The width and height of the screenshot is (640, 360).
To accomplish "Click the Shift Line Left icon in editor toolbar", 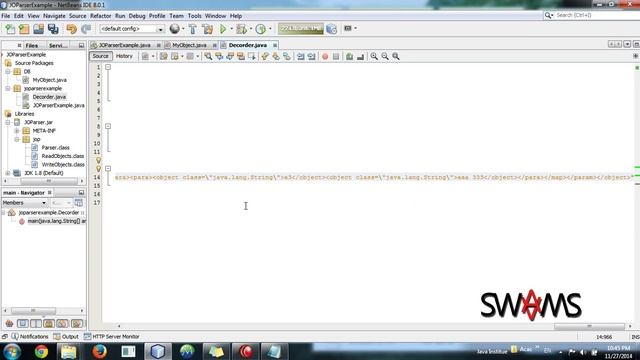I will pyautogui.click(x=300, y=56).
